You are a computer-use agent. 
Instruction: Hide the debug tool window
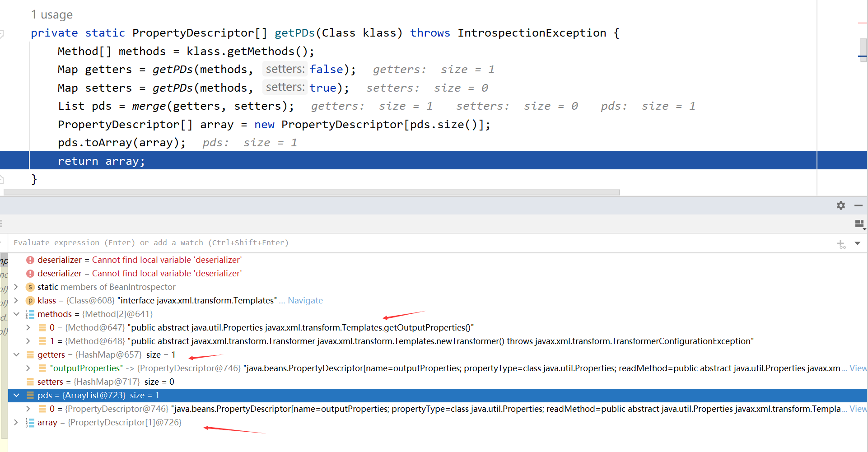(x=859, y=205)
